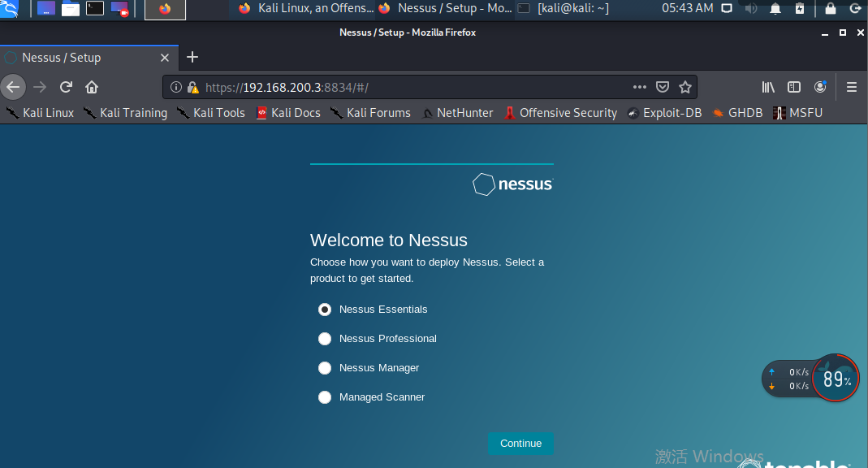868x468 pixels.
Task: Open the Kali applications menu dragon icon
Action: (9, 8)
